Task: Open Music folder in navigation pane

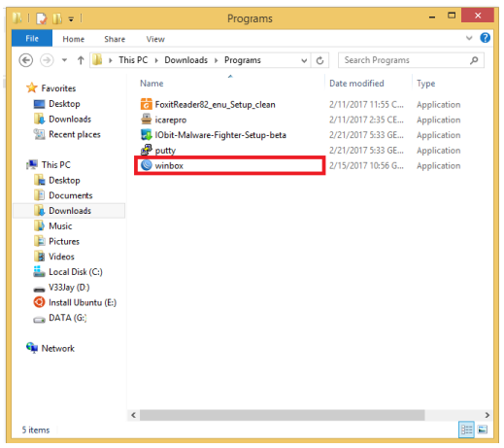Action: (x=52, y=225)
